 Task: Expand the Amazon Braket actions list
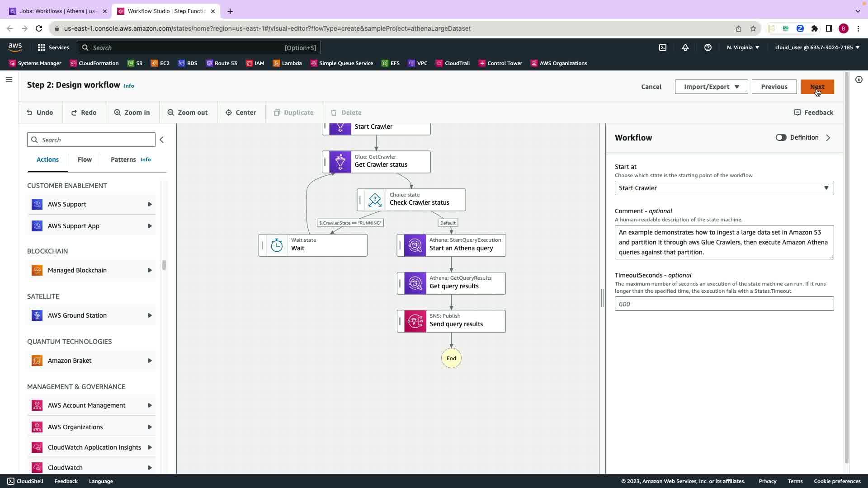click(150, 361)
